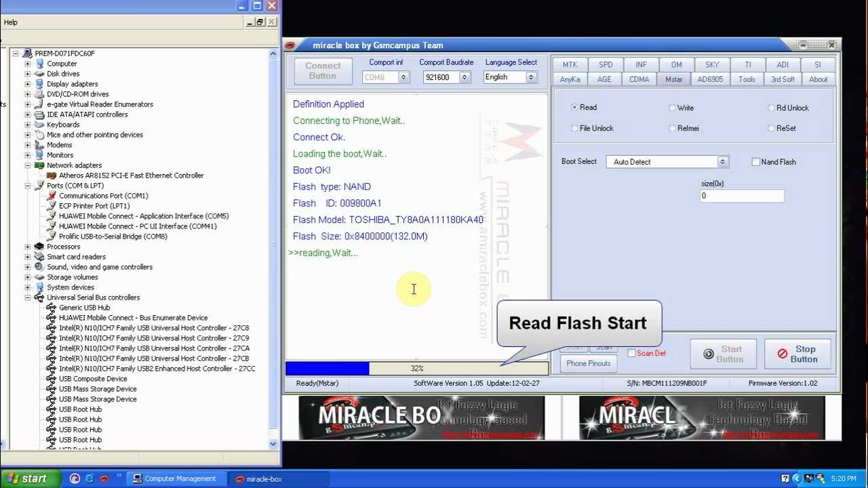Collapse the Network adapters tree node
The width and height of the screenshot is (868, 488).
(x=28, y=165)
